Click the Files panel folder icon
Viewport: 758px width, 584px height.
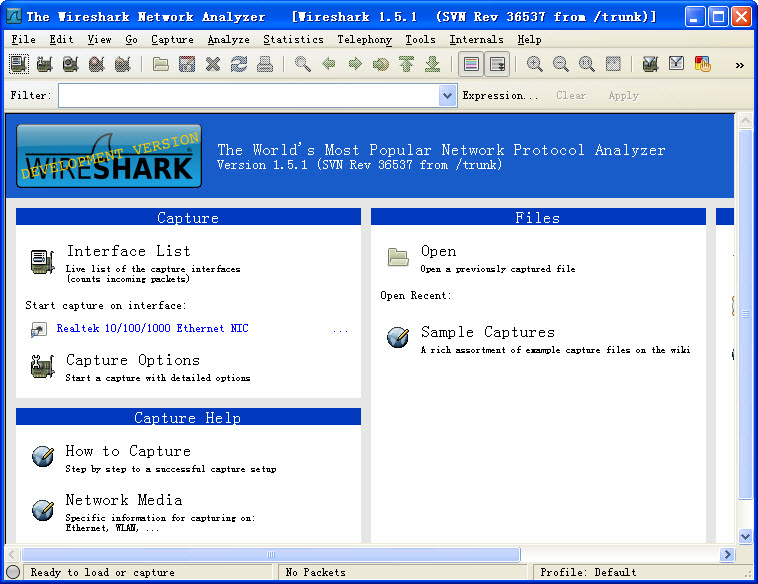[398, 257]
